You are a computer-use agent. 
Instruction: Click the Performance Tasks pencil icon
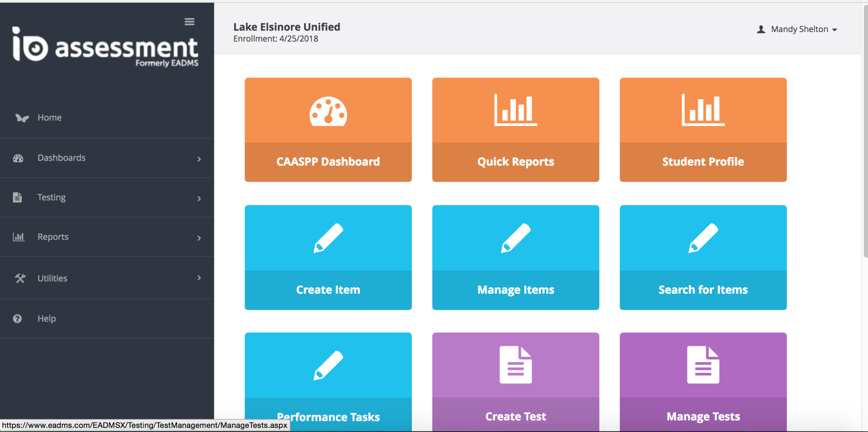pyautogui.click(x=328, y=366)
